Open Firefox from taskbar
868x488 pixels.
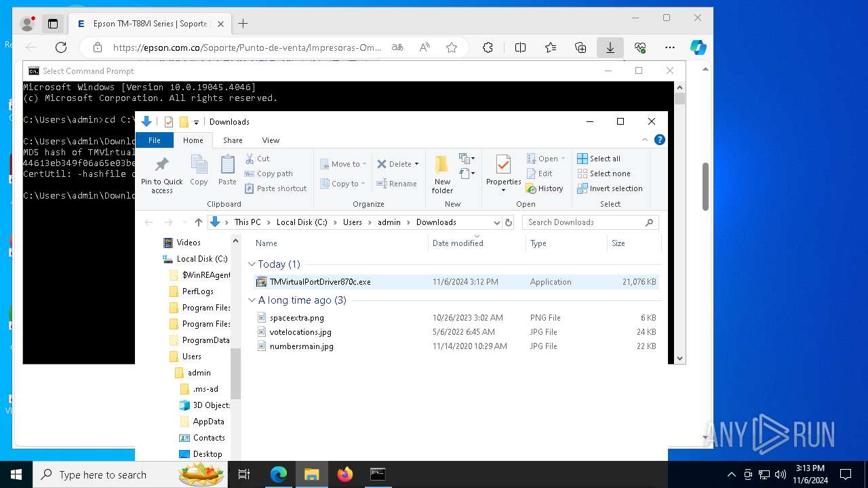point(345,474)
